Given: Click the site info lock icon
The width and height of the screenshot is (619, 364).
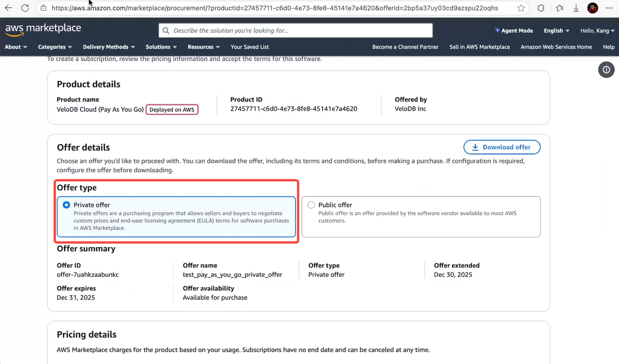Looking at the screenshot, I should coord(44,8).
